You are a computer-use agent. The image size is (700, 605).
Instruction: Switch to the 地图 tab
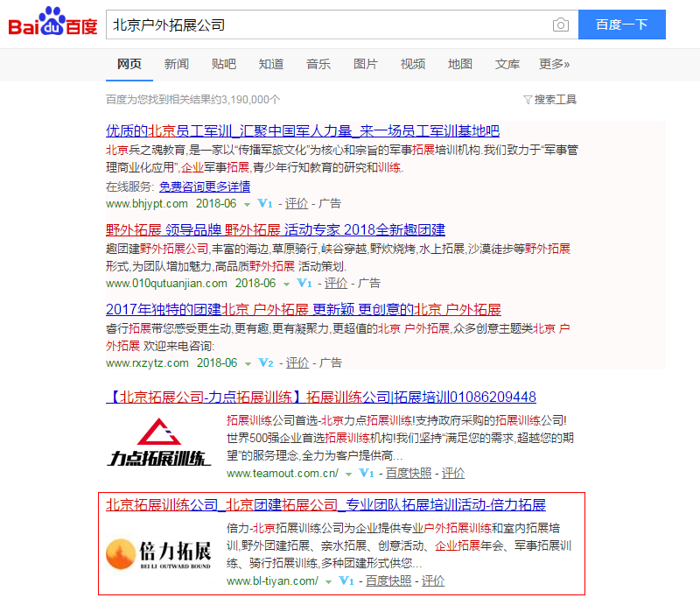[x=460, y=64]
